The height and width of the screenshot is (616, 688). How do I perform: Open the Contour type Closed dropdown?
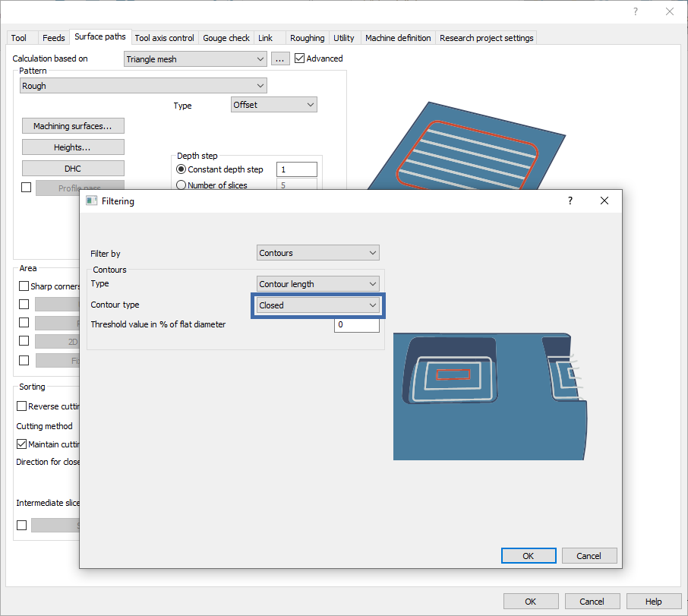317,305
